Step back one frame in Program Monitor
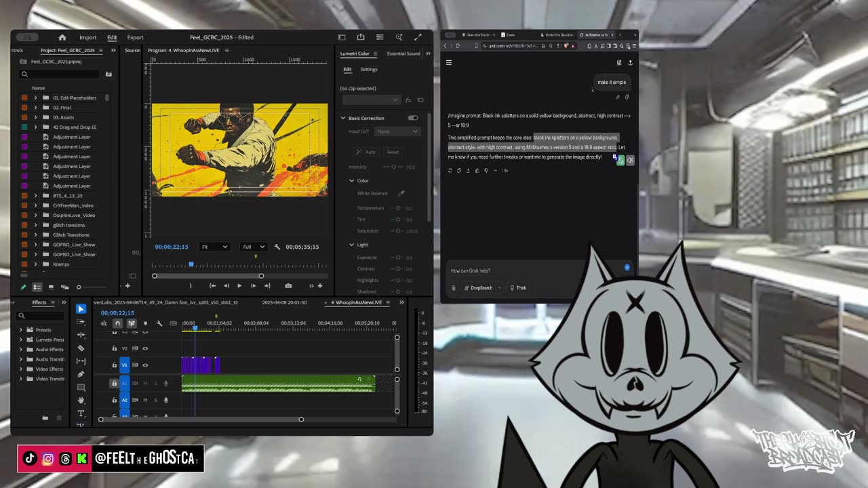 pyautogui.click(x=226, y=286)
